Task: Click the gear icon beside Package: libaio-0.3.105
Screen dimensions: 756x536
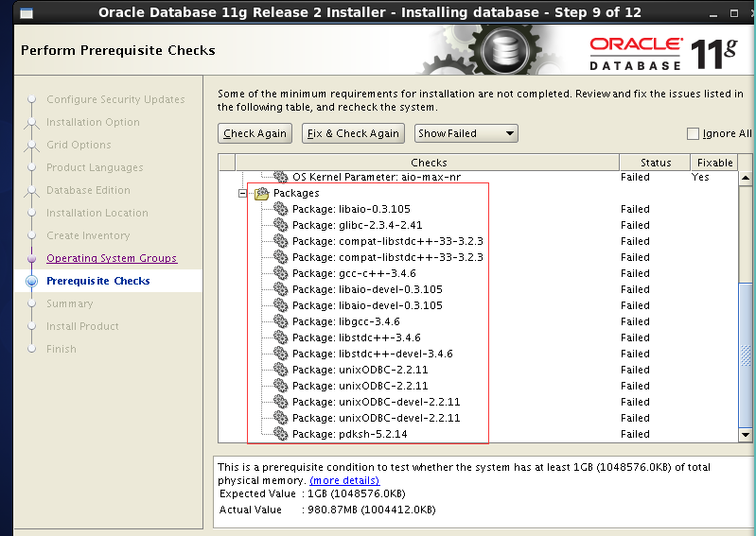Action: (x=281, y=209)
